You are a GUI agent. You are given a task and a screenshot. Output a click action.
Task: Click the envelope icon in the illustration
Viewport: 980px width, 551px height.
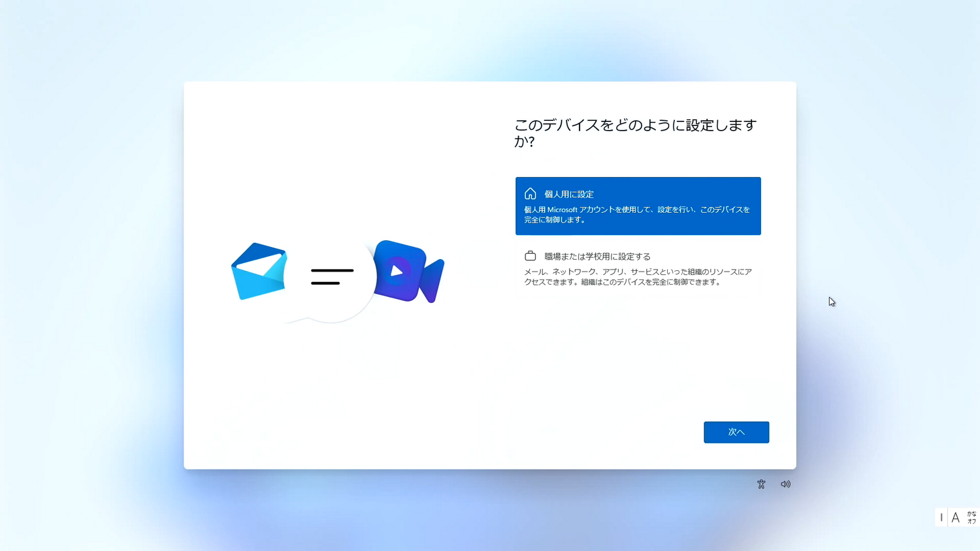258,271
